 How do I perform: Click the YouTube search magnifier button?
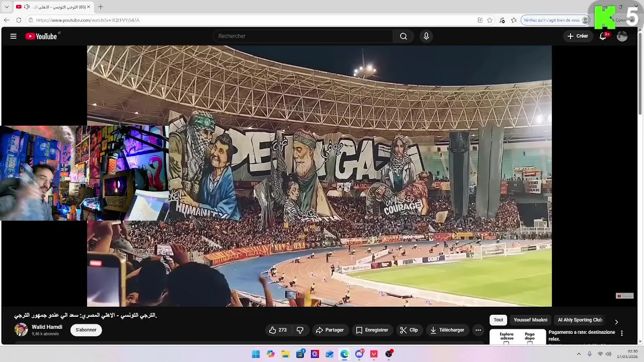(x=404, y=36)
